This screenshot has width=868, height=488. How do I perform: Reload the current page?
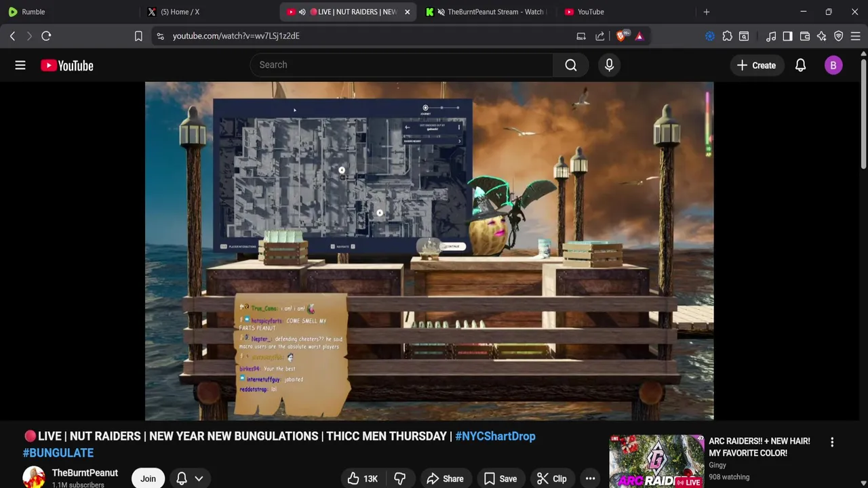[x=46, y=36]
